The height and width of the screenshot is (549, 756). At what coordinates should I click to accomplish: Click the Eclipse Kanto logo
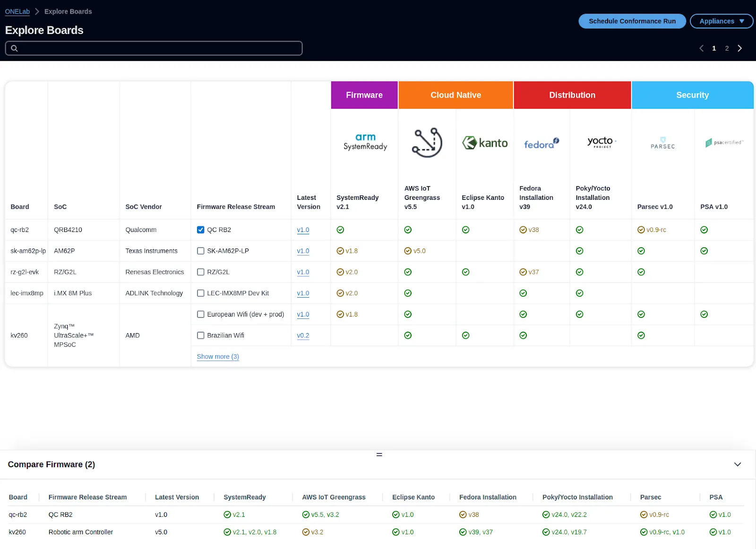[484, 143]
